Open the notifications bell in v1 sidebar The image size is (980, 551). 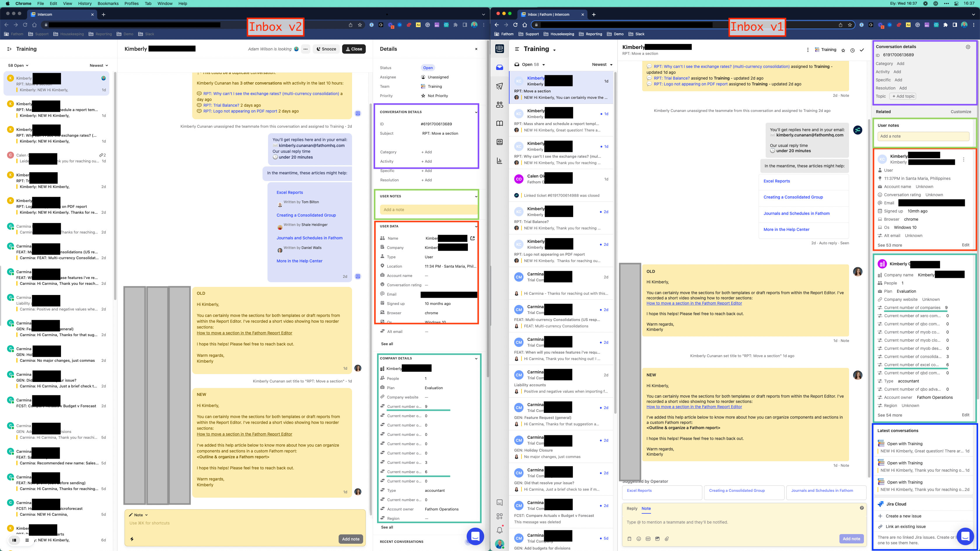500,530
